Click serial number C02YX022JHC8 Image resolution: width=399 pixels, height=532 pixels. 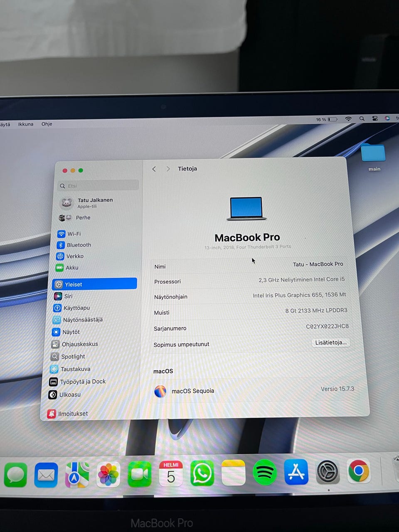click(x=328, y=326)
